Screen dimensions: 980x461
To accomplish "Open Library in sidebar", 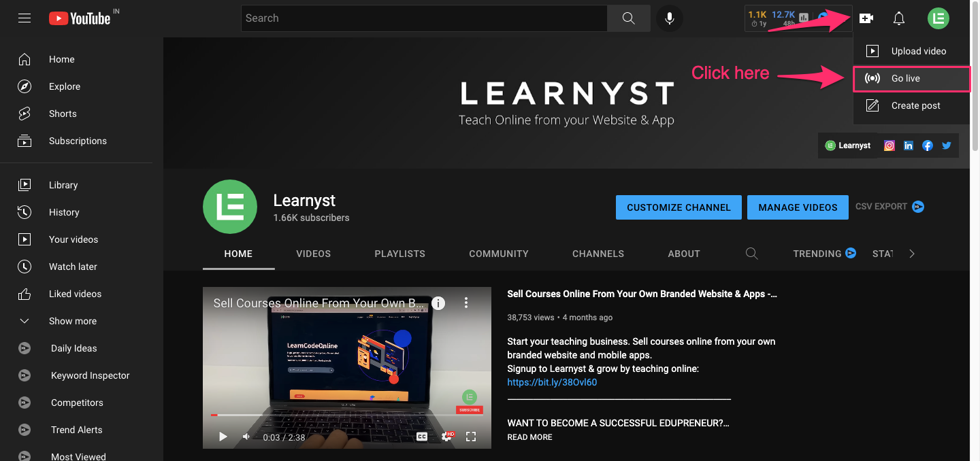I will point(82,185).
